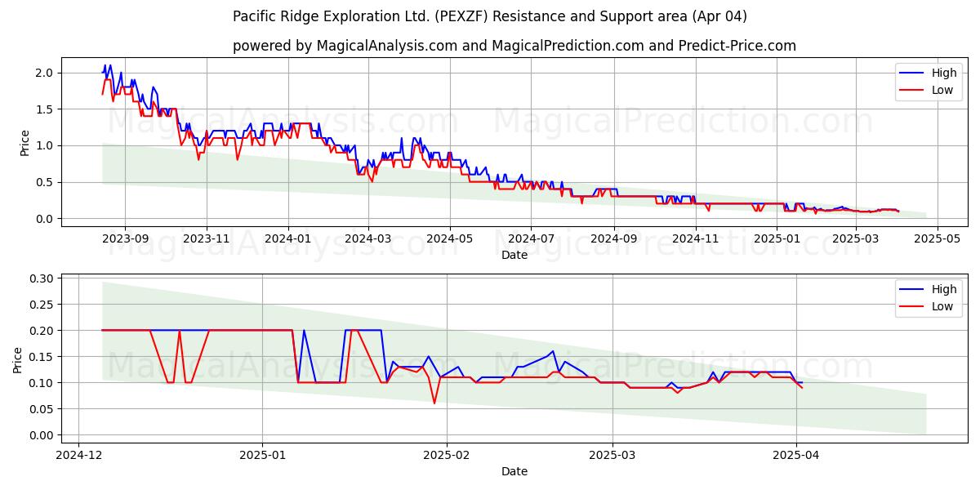Click the '2025-05' x-axis tick label
The width and height of the screenshot is (980, 490).
coord(938,239)
